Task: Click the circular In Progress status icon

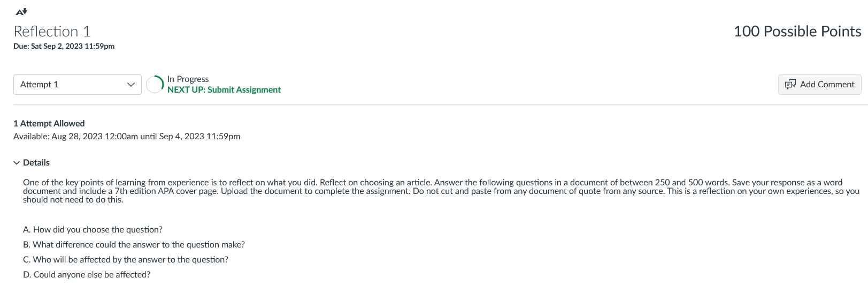Action: click(155, 85)
